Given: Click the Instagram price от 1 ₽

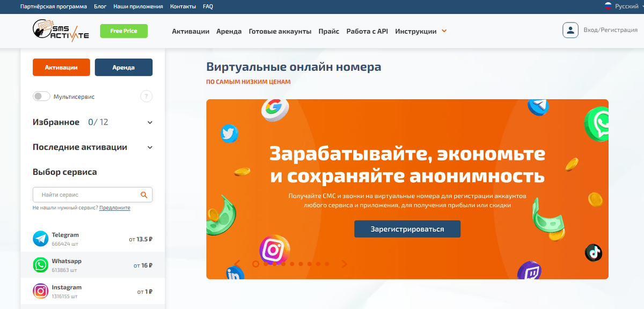Looking at the screenshot, I should 145,292.
